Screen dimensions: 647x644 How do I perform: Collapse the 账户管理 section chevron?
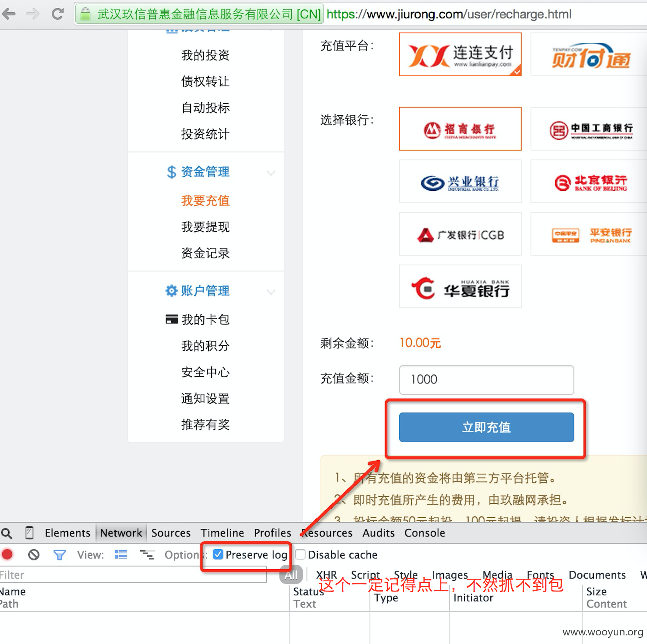point(271,292)
